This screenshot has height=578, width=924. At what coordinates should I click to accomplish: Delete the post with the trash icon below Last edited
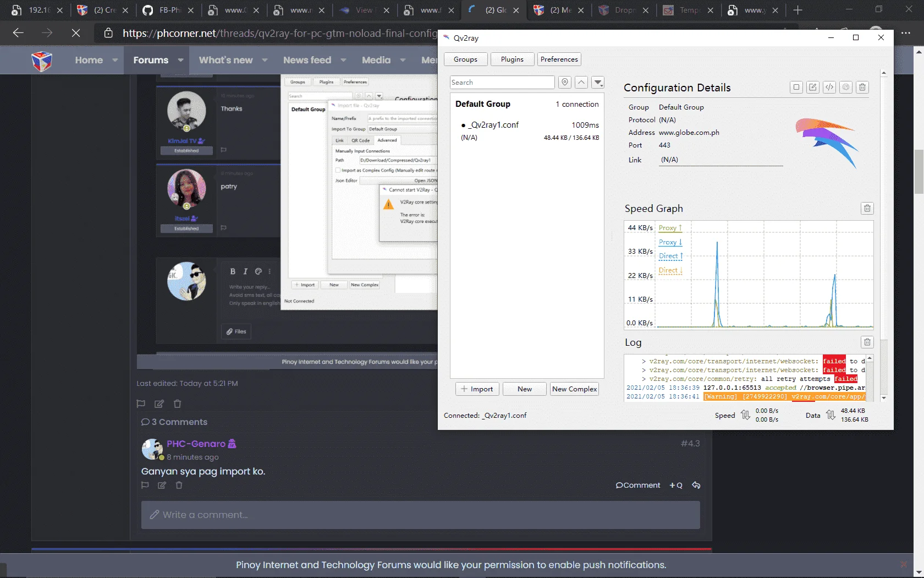[x=177, y=403]
